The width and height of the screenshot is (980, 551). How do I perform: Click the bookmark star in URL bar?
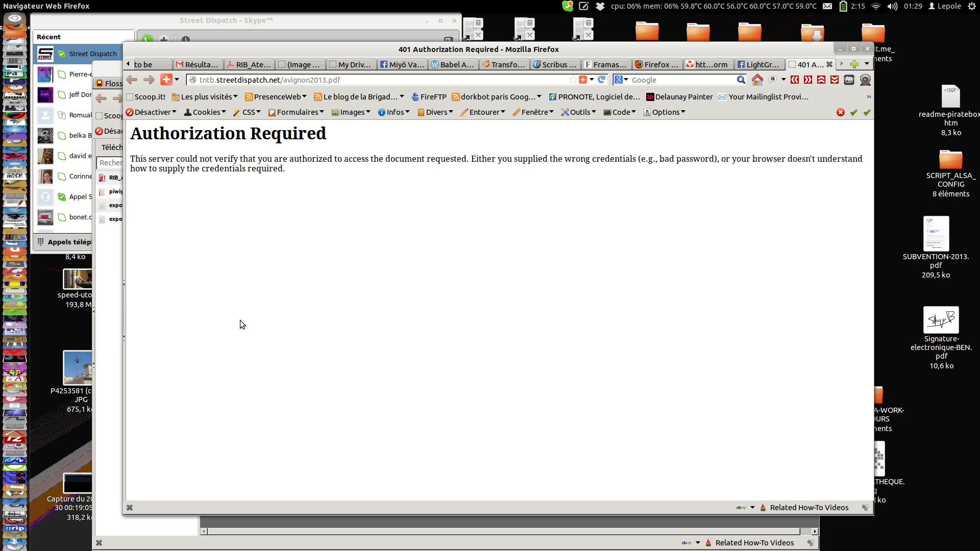(573, 80)
